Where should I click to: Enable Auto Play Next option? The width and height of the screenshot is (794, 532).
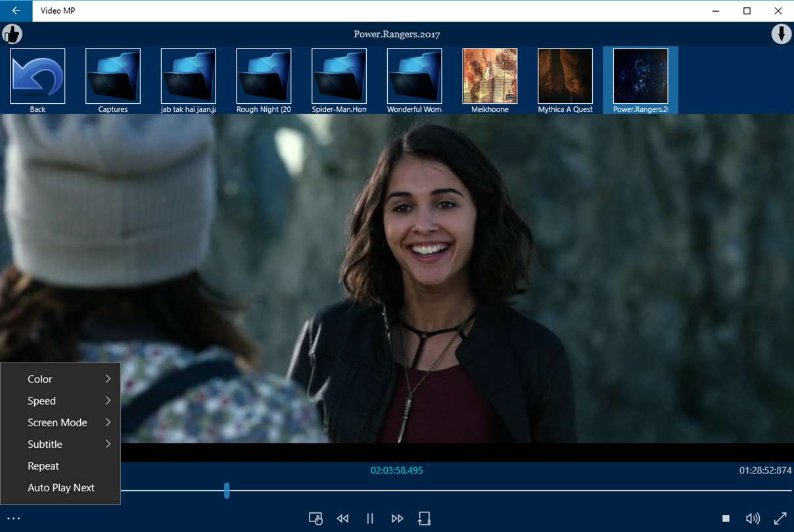point(61,487)
